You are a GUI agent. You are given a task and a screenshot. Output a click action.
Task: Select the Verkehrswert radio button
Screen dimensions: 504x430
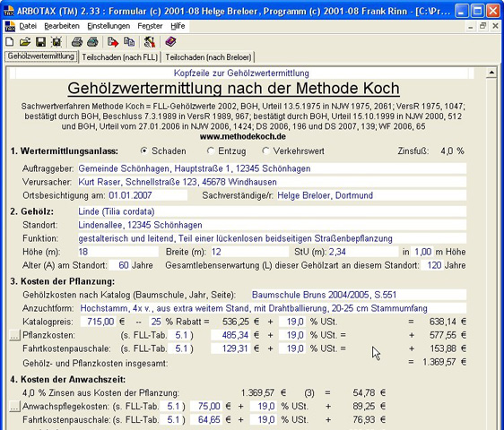(265, 150)
